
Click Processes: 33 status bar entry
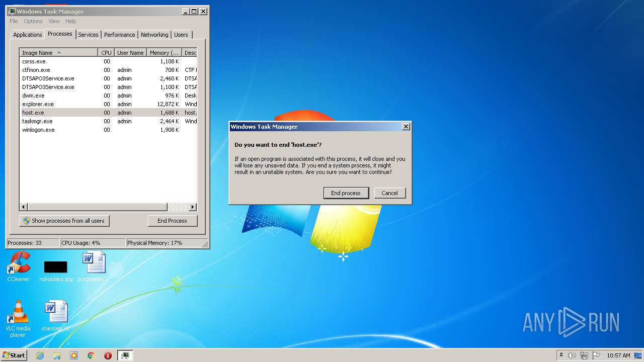[x=33, y=243]
